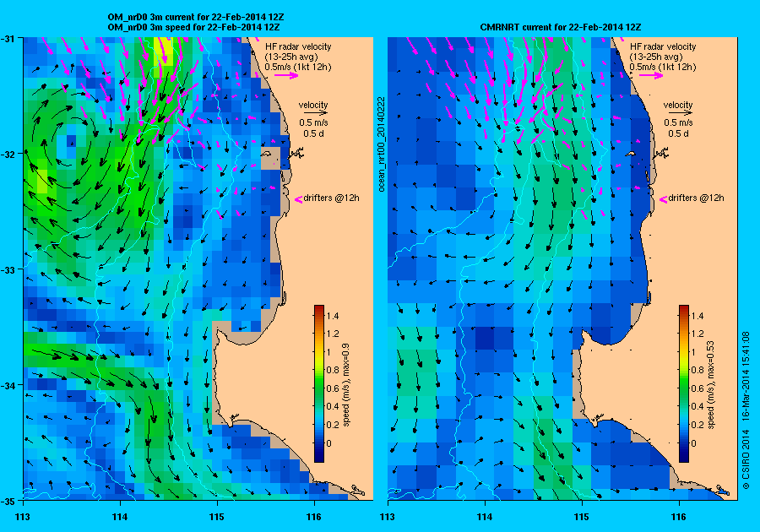Click the small island off coast in right map
The height and width of the screenshot is (532, 760).
pyautogui.click(x=631, y=154)
